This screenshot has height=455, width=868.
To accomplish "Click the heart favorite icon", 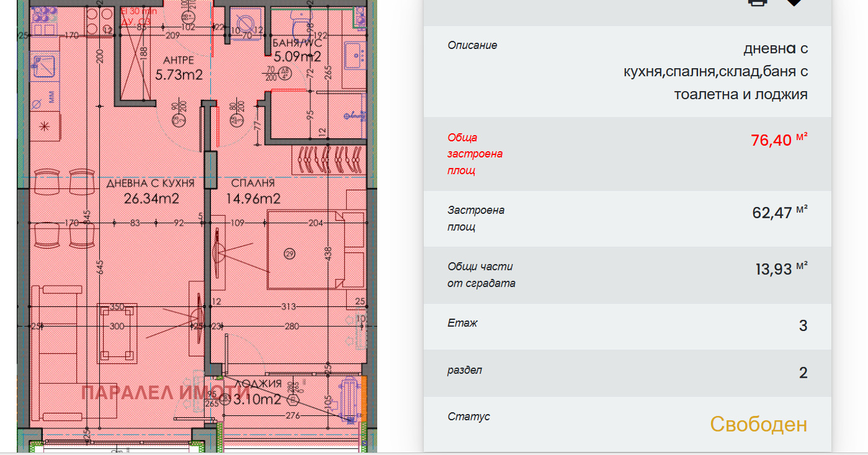I will [794, 2].
